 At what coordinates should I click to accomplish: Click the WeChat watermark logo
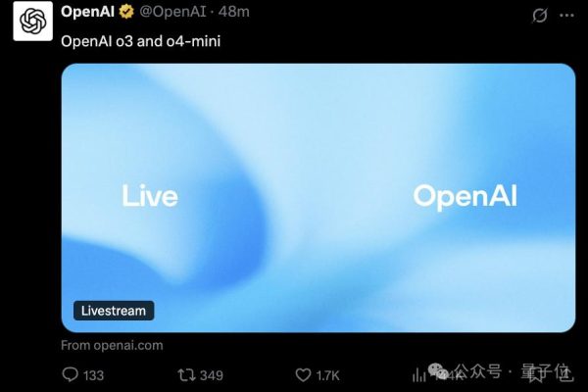438,370
